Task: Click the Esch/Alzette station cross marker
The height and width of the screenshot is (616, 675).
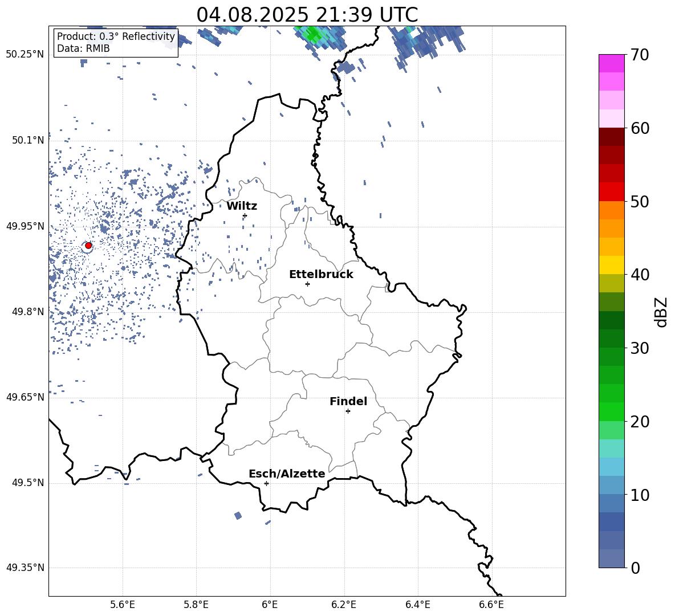Action: tap(266, 483)
